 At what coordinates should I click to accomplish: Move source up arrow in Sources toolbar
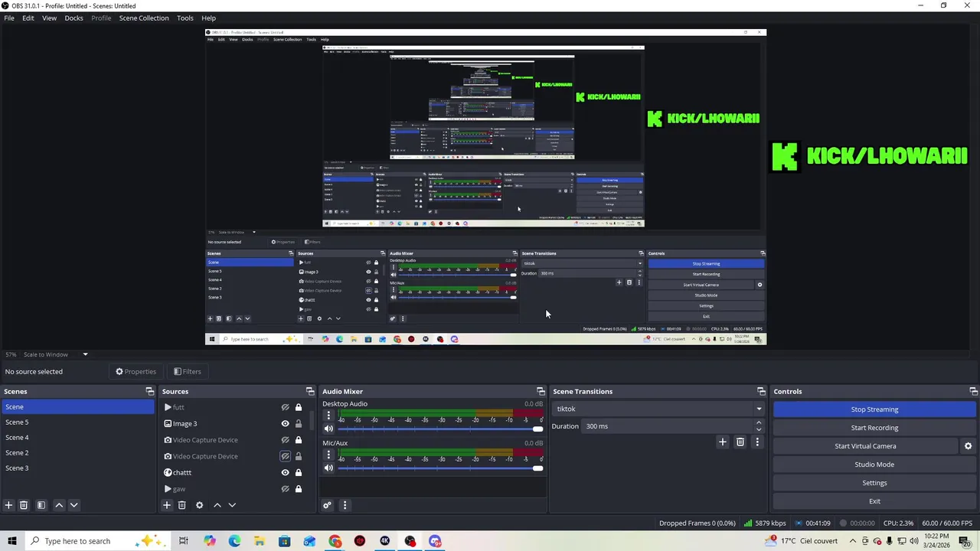(217, 505)
